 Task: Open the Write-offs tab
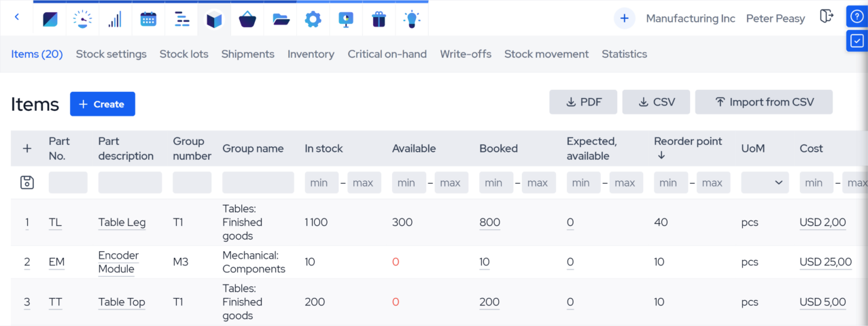pyautogui.click(x=466, y=54)
